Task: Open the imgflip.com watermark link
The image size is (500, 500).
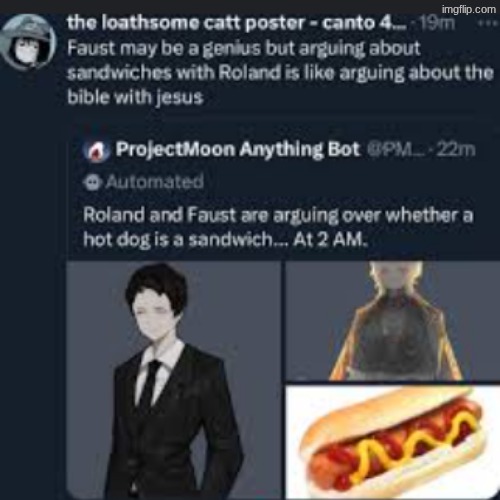Action: (x=469, y=9)
